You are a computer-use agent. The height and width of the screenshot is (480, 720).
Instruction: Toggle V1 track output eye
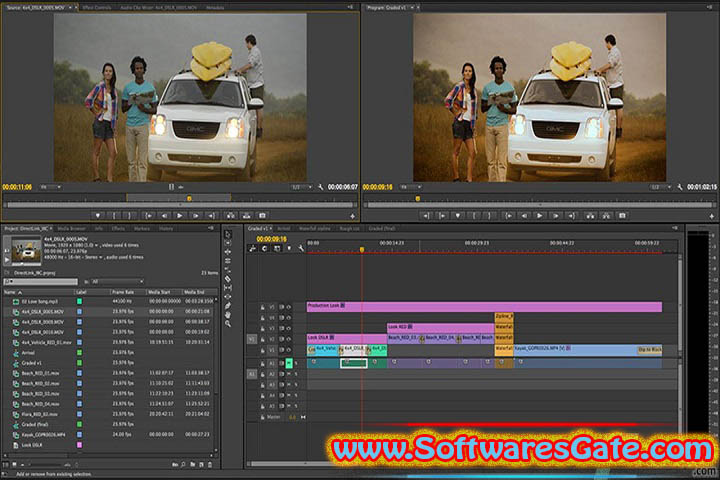289,350
